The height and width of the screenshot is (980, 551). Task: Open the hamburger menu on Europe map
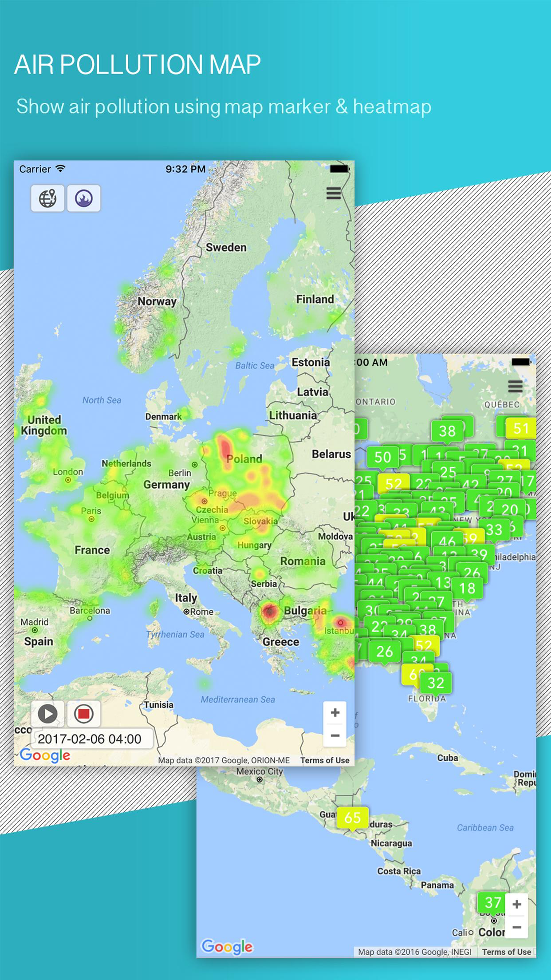click(334, 193)
